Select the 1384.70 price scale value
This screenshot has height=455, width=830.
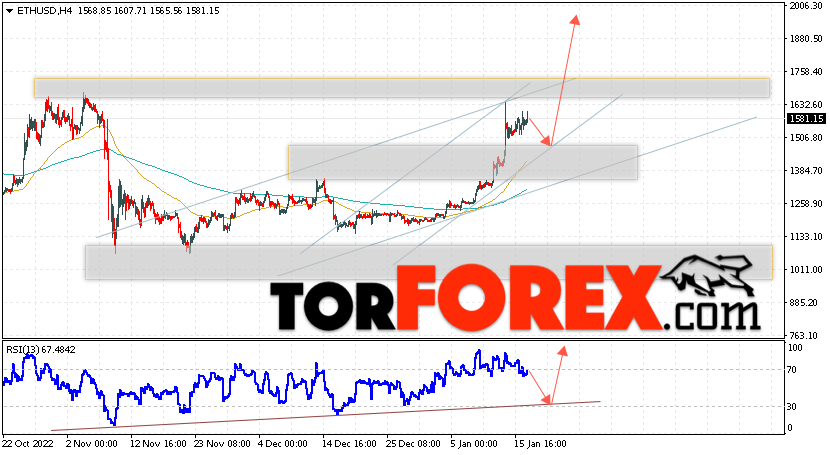coord(805,170)
